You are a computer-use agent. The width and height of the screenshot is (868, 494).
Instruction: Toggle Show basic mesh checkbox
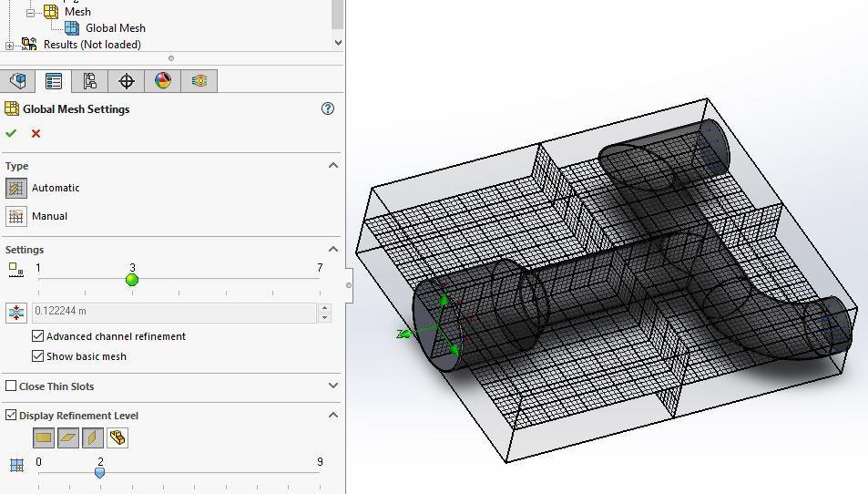click(37, 356)
